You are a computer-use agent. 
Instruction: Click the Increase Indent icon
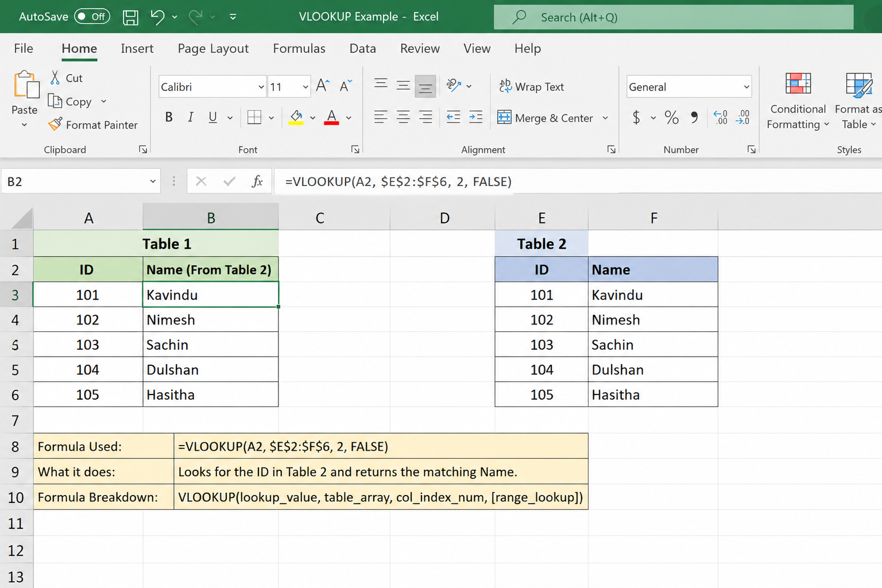click(476, 117)
